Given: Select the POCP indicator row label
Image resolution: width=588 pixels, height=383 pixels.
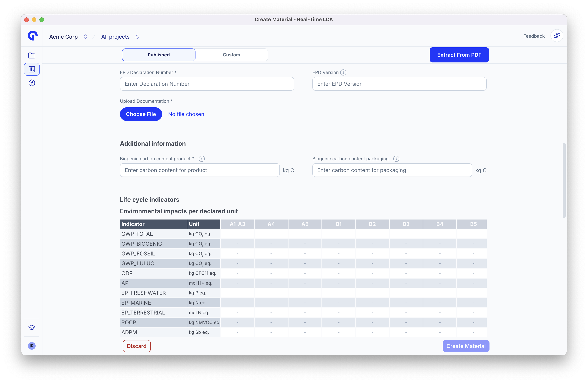Looking at the screenshot, I should coord(153,322).
